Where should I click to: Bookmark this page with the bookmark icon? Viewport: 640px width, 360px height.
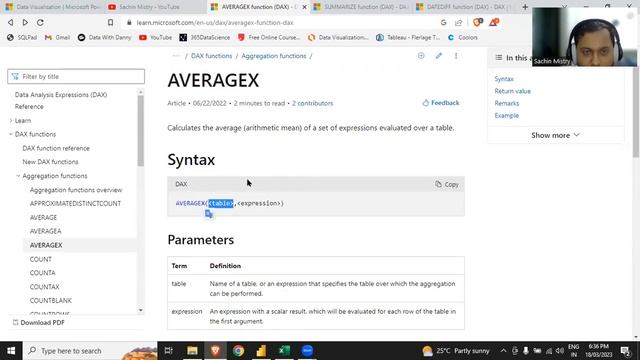(x=110, y=22)
